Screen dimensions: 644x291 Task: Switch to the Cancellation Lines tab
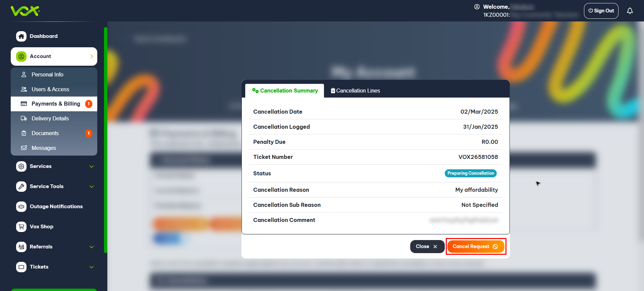(355, 91)
